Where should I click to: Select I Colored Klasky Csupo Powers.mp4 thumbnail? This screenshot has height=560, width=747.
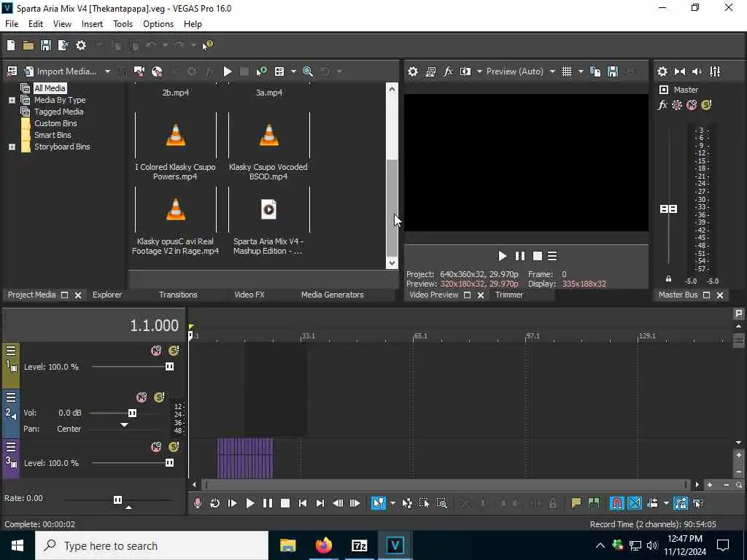pyautogui.click(x=175, y=135)
